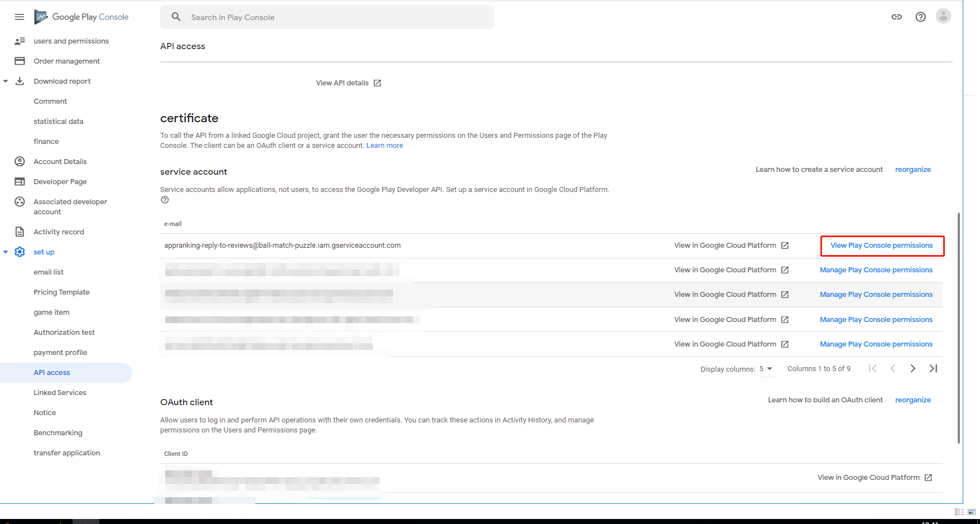Viewport: 980px width, 524px height.
Task: Open Linked Services settings
Action: (x=60, y=392)
